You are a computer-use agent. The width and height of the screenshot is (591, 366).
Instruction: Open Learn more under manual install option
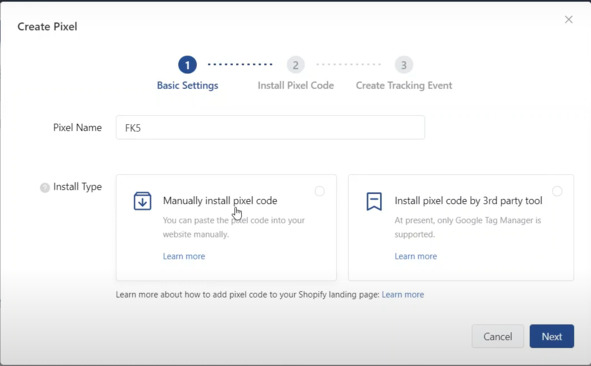point(184,256)
